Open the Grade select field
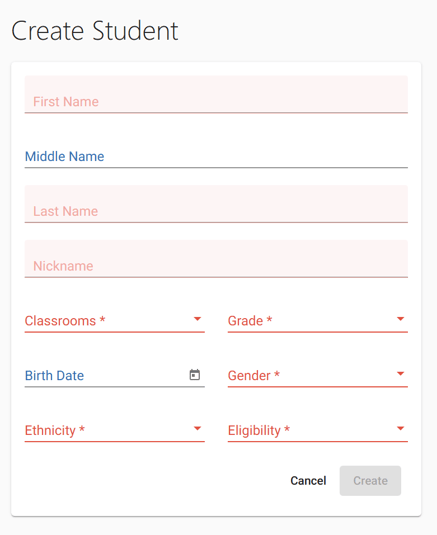 click(x=318, y=321)
